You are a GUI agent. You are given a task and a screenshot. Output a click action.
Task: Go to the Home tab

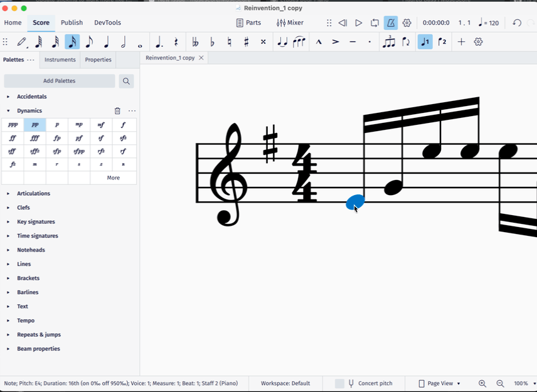pos(13,23)
